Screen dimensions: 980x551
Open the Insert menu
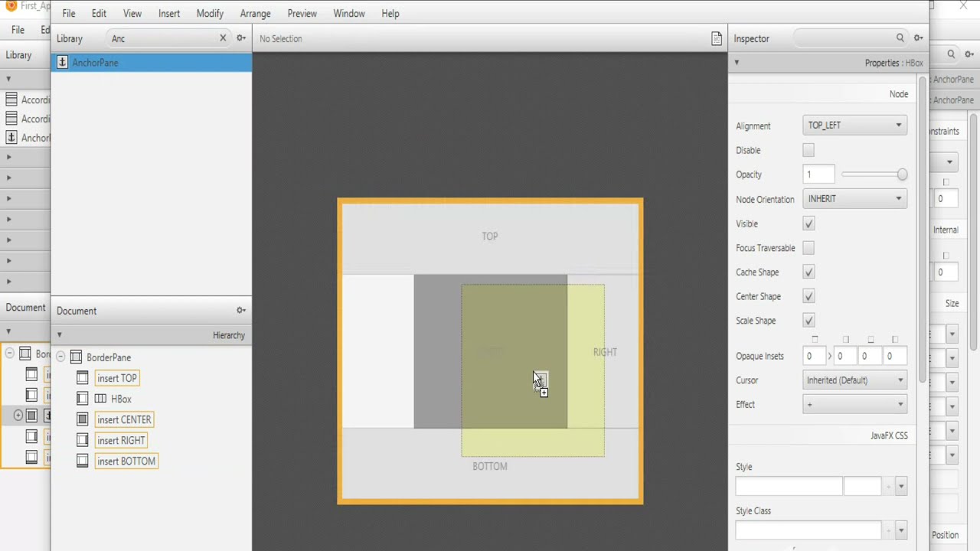click(169, 14)
